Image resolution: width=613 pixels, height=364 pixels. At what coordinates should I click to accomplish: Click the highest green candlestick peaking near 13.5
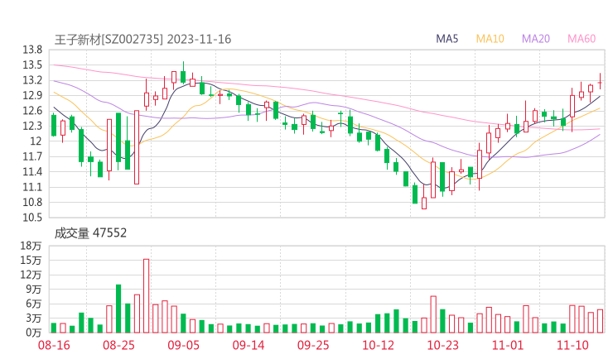tap(183, 73)
